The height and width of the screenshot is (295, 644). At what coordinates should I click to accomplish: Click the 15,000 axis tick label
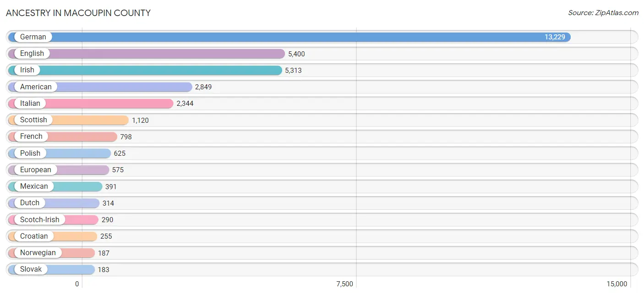point(617,284)
